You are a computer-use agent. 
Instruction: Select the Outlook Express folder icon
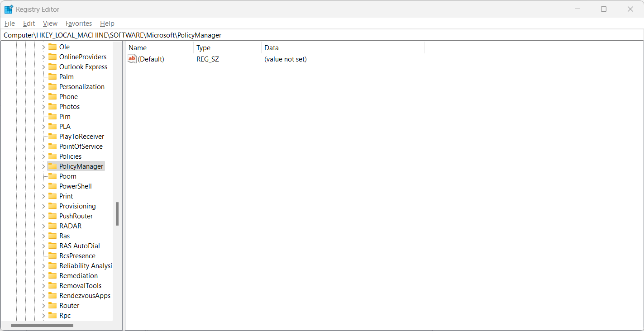coord(52,67)
